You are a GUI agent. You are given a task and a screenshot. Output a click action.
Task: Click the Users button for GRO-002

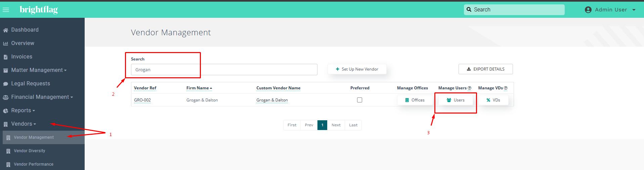coord(456,100)
